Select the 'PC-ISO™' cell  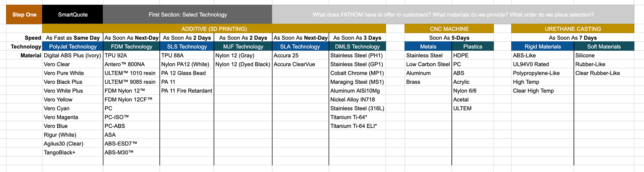tap(131, 117)
